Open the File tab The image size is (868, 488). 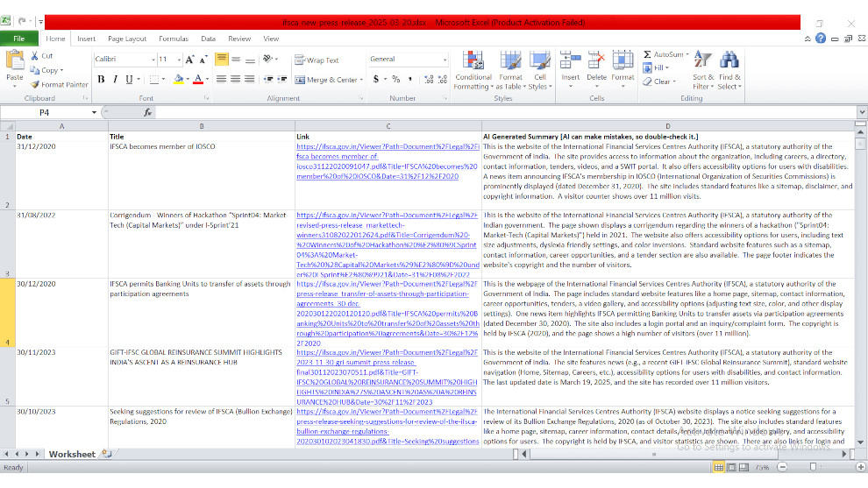pyautogui.click(x=18, y=39)
